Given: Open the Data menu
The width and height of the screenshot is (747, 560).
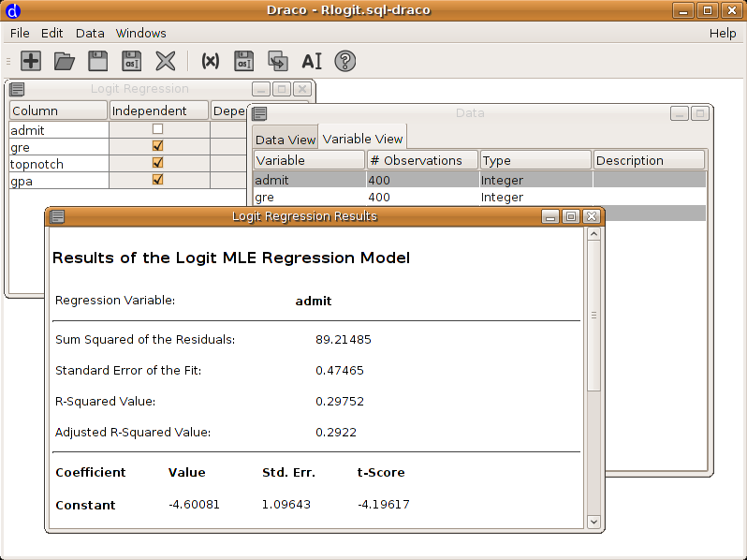Looking at the screenshot, I should [90, 33].
